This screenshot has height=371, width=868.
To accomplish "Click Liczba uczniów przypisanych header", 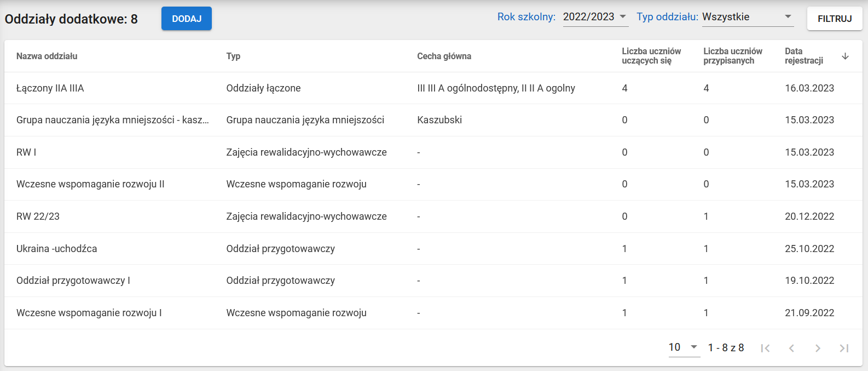I will [x=732, y=56].
